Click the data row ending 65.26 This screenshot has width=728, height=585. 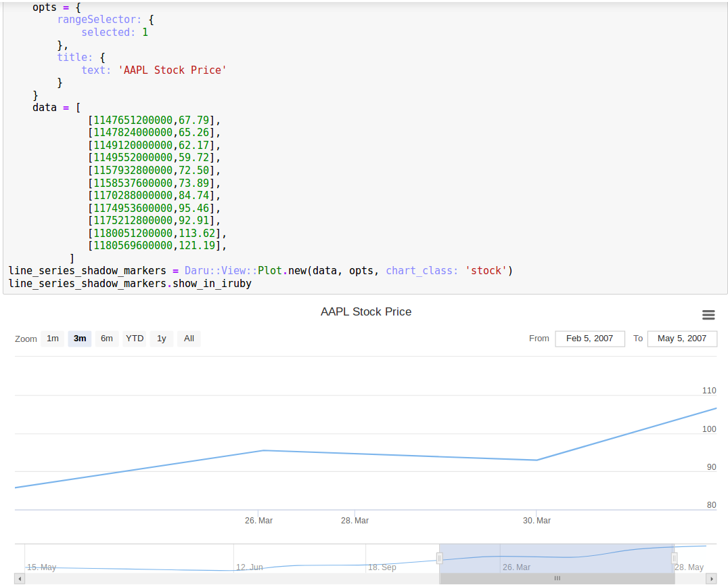point(154,133)
